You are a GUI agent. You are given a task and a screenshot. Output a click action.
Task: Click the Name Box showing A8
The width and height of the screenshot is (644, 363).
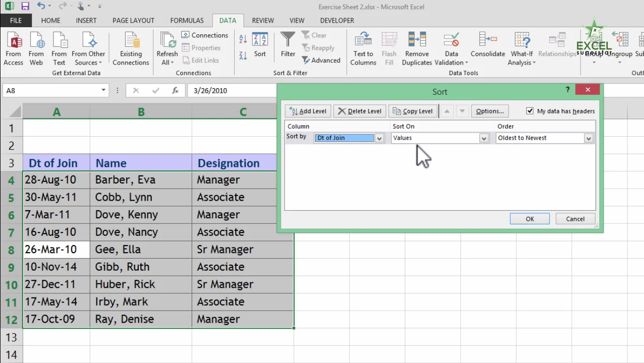[x=50, y=91]
